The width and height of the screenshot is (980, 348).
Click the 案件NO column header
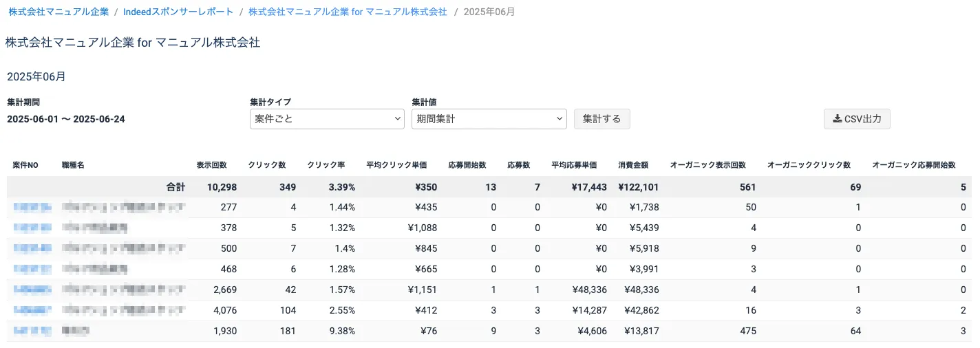[x=25, y=166]
